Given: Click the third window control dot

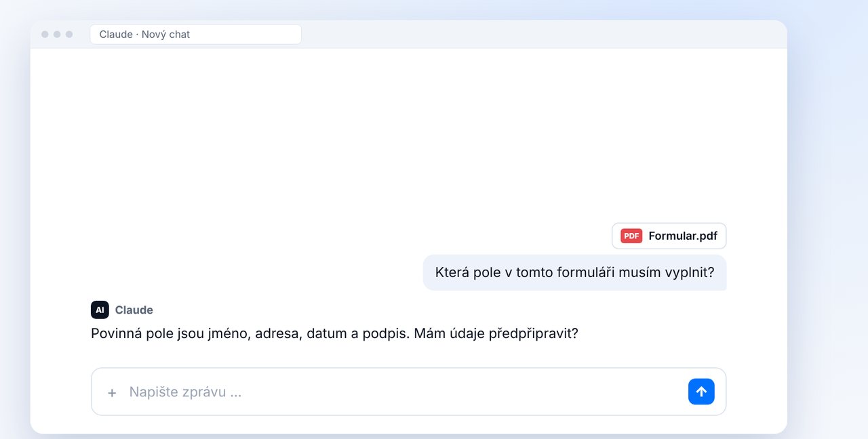Looking at the screenshot, I should point(69,34).
